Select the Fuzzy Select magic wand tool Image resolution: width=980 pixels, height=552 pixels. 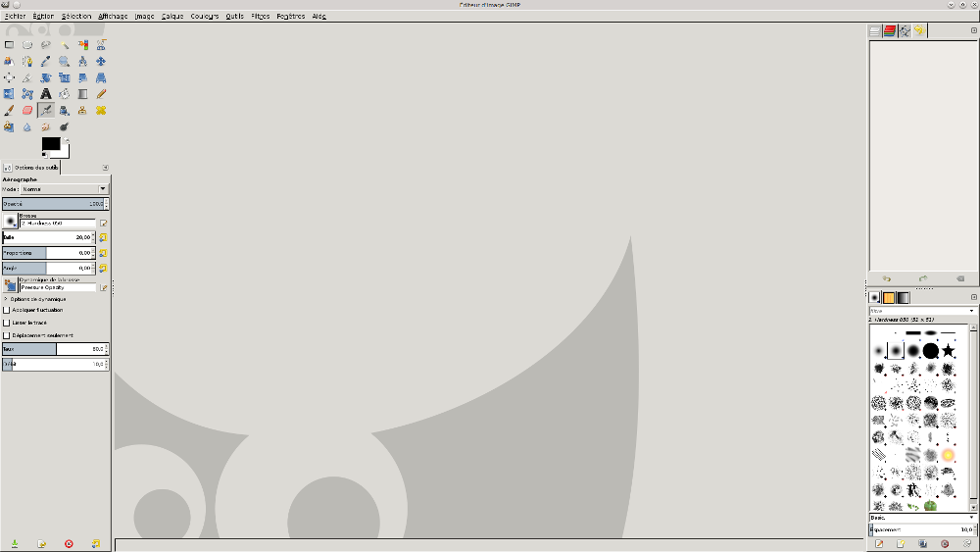click(x=65, y=45)
